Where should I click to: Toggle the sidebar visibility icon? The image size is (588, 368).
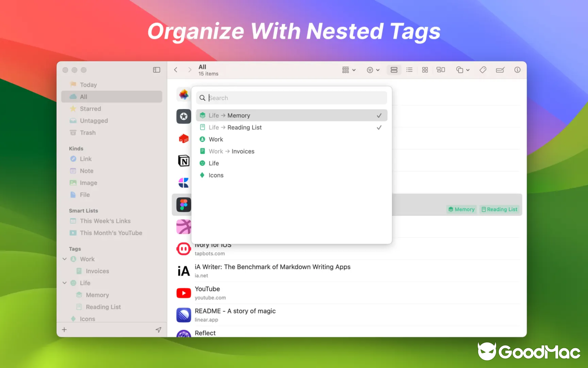point(157,69)
